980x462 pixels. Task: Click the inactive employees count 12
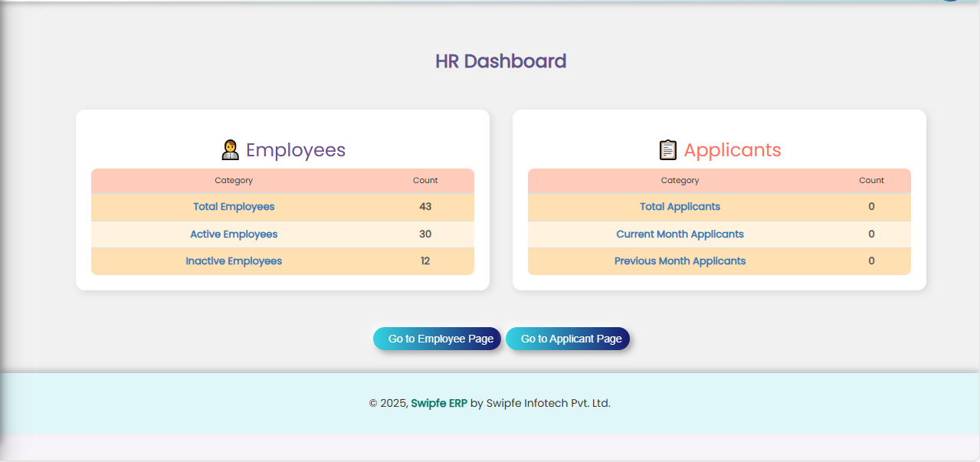coord(425,261)
